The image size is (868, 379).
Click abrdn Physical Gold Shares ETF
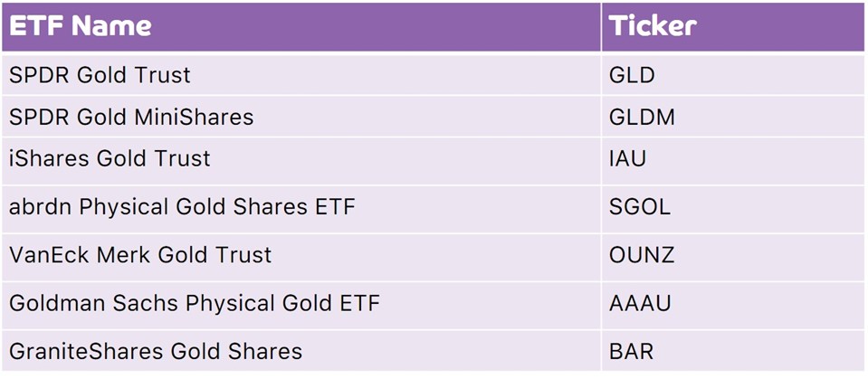[x=182, y=207]
